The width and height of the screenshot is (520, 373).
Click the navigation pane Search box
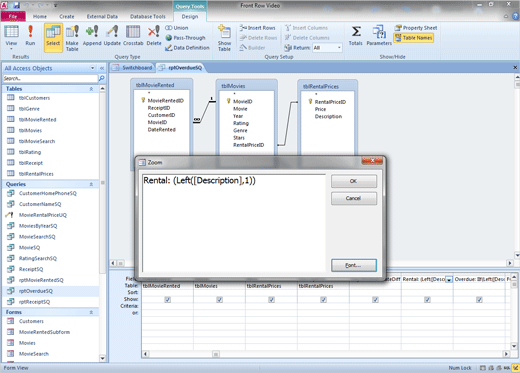click(50, 78)
